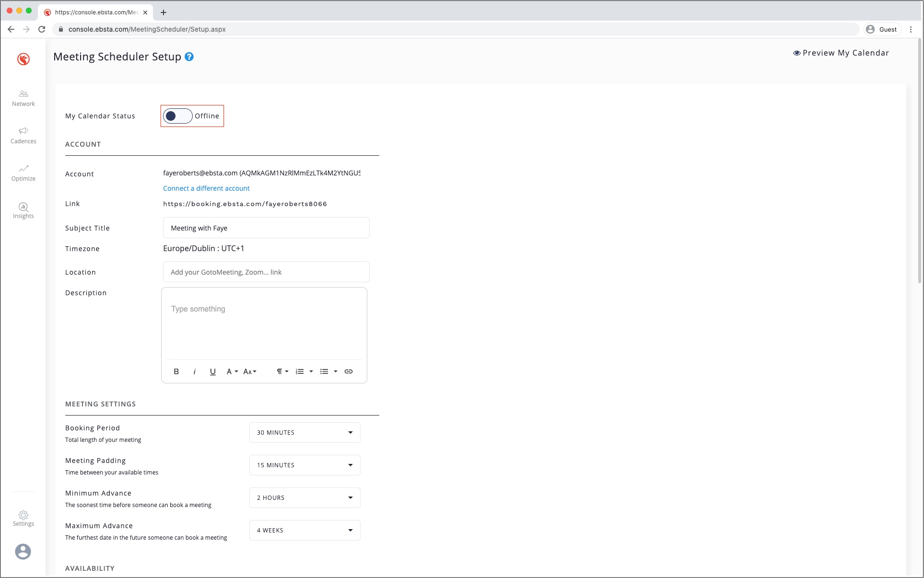This screenshot has height=578, width=924.
Task: Open the text color dropdown
Action: click(232, 371)
